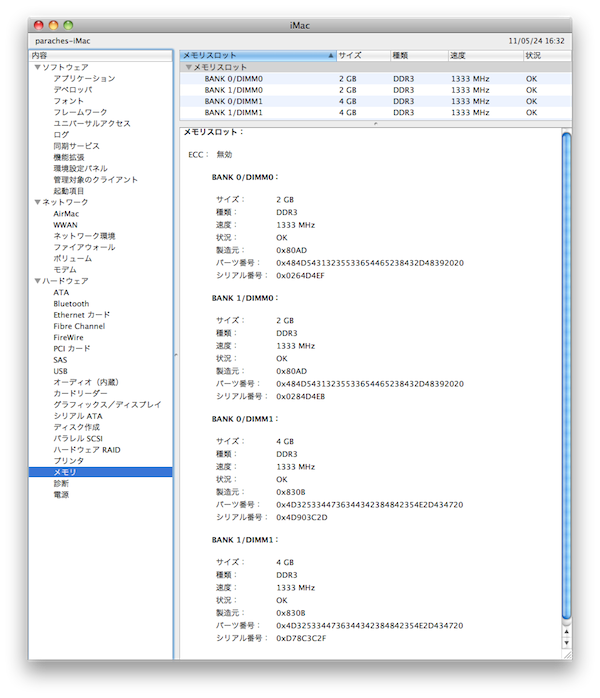The height and width of the screenshot is (698, 600).
Task: Select ディスク作成 in the sidebar
Action: pos(77,427)
